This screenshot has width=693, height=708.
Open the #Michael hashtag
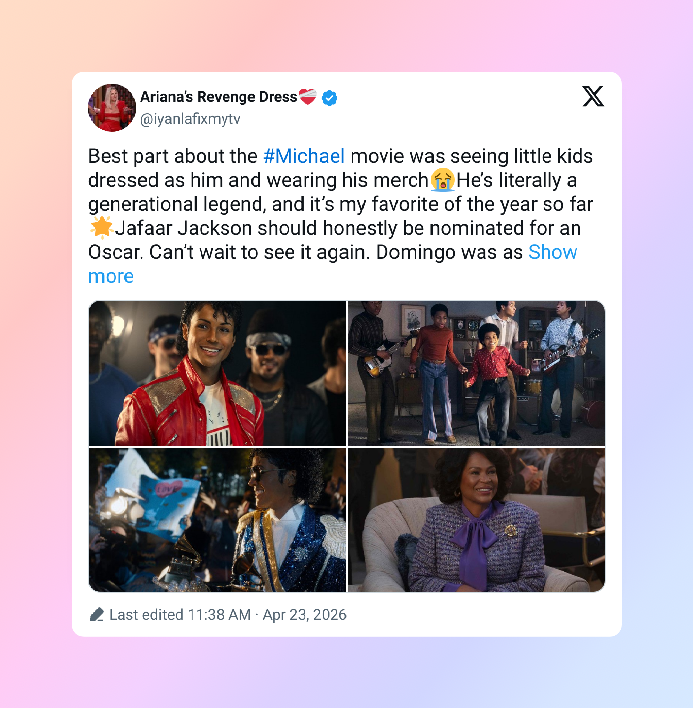[304, 156]
